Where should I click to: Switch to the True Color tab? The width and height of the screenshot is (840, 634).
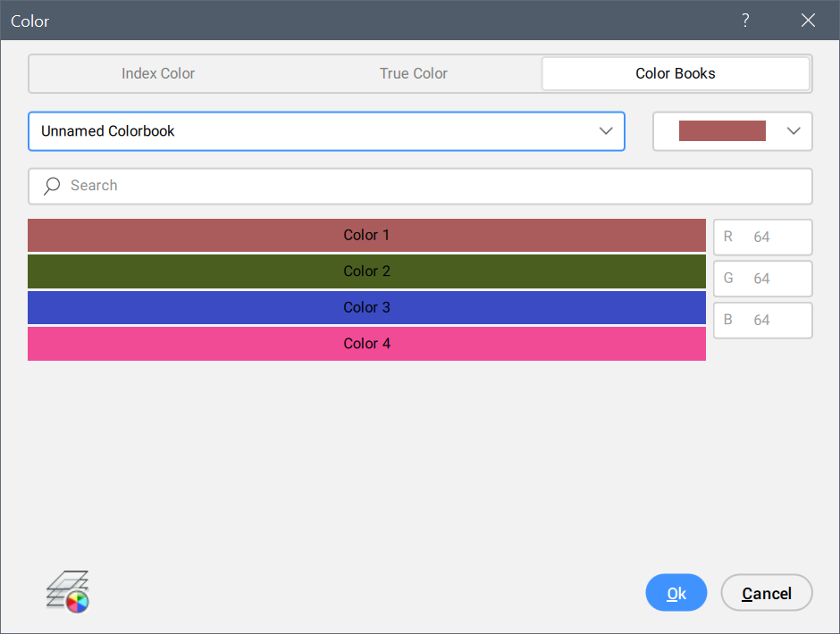[414, 74]
